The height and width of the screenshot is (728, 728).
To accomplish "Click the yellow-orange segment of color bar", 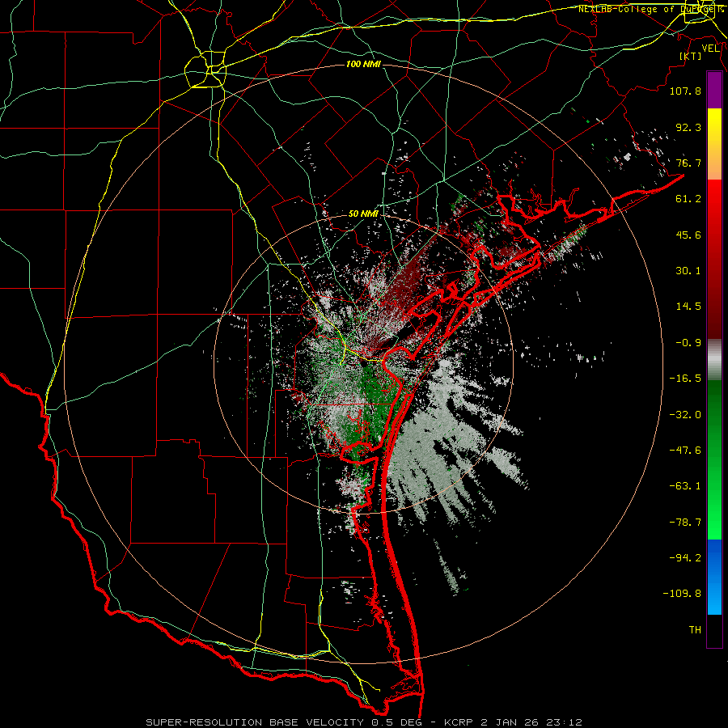I will point(714,144).
